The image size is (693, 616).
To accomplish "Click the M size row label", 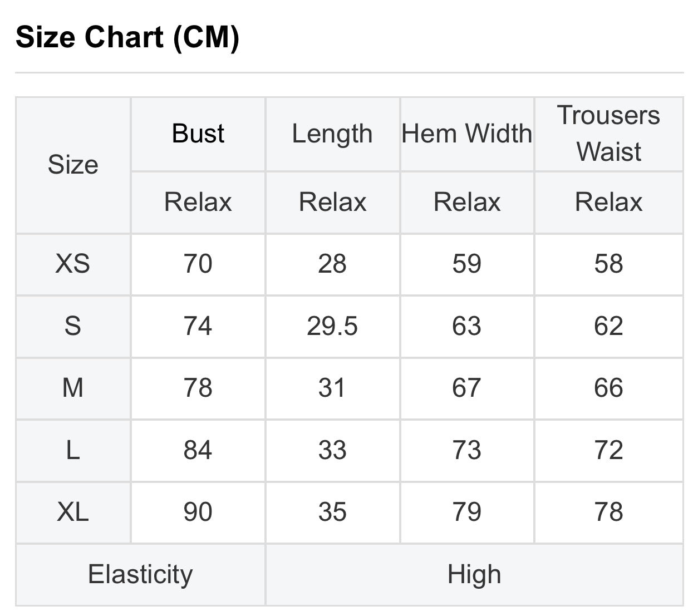I will point(73,388).
